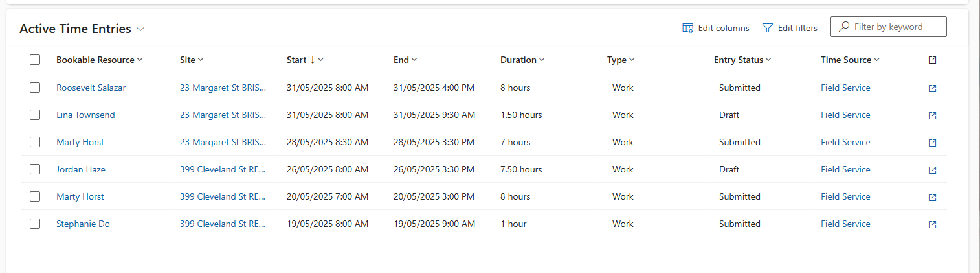Open the Marty Horst link dated 28/05/2025

pos(80,142)
